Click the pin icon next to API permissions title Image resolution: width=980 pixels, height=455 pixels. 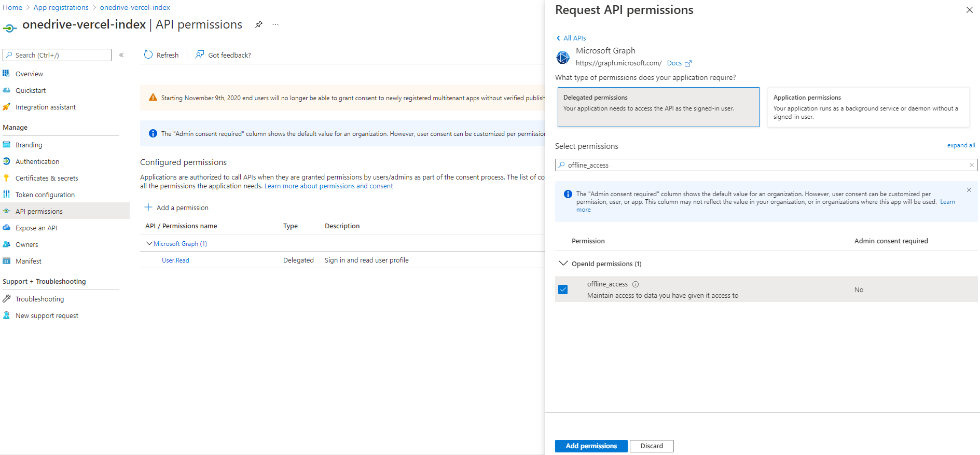[x=258, y=24]
